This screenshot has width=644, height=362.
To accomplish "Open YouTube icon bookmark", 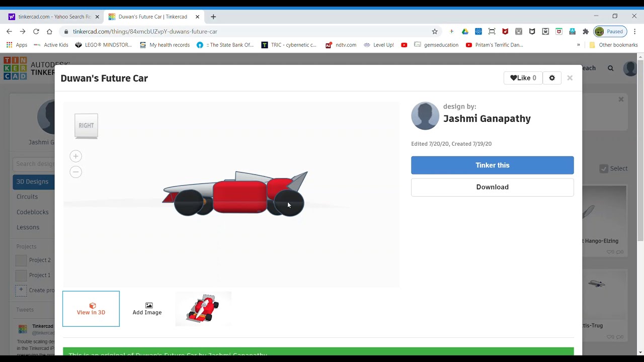I will tap(404, 45).
